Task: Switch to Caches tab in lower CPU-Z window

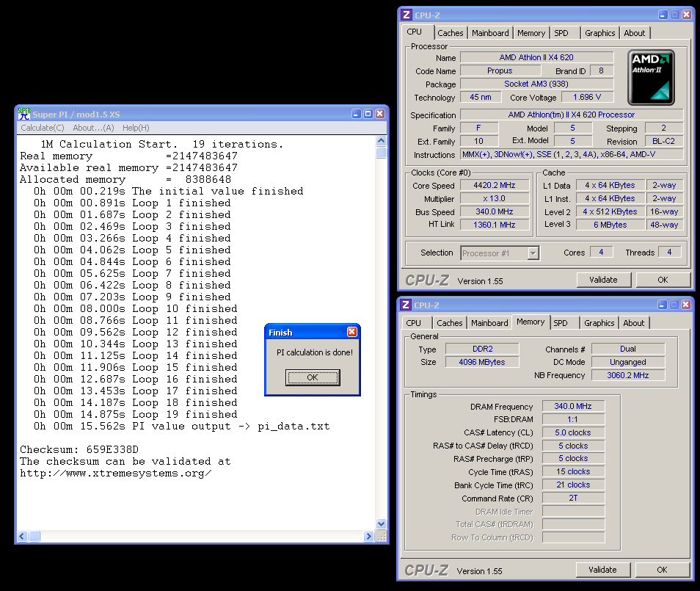Action: 450,323
